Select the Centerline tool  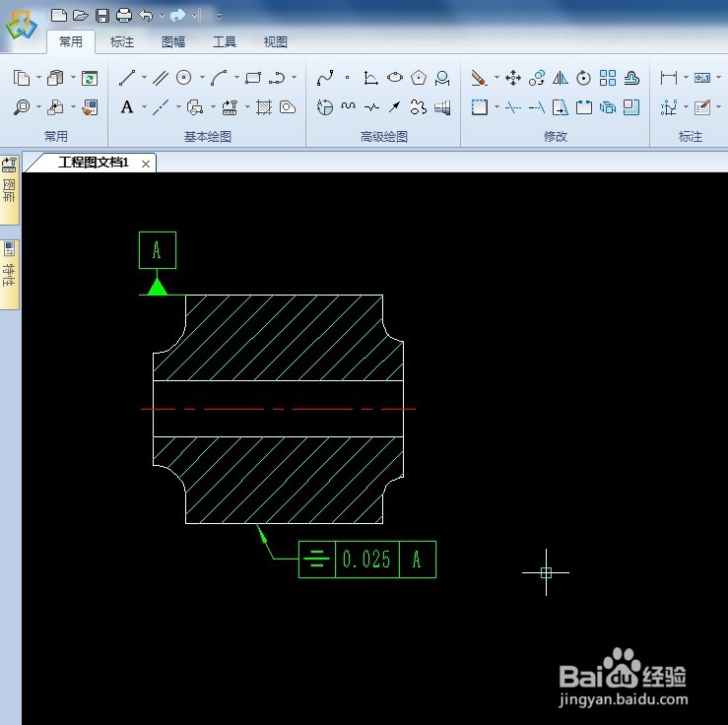click(x=161, y=107)
